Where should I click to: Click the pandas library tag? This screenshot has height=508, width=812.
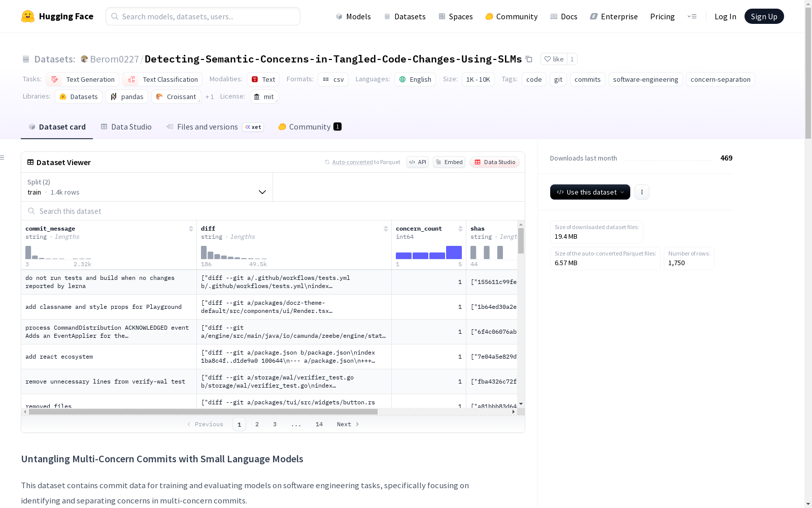(x=127, y=97)
